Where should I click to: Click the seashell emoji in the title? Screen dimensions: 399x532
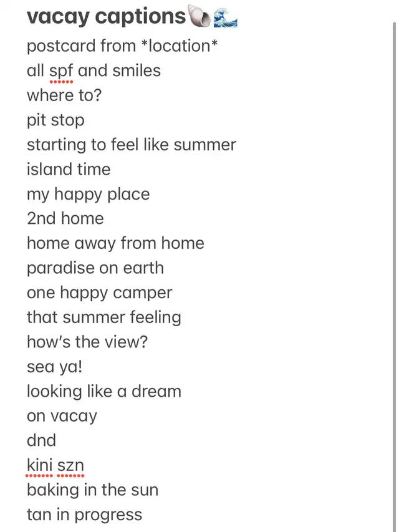(x=199, y=17)
